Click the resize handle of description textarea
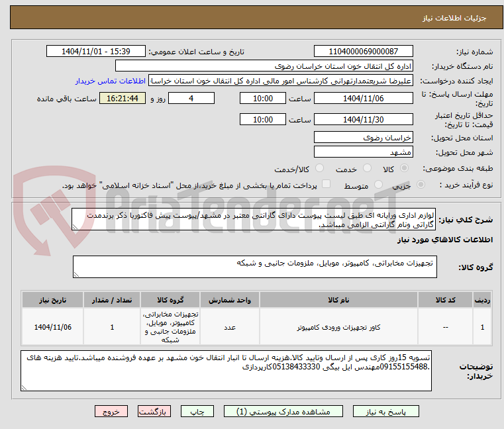This screenshot has width=504, height=429. pyautogui.click(x=76, y=227)
